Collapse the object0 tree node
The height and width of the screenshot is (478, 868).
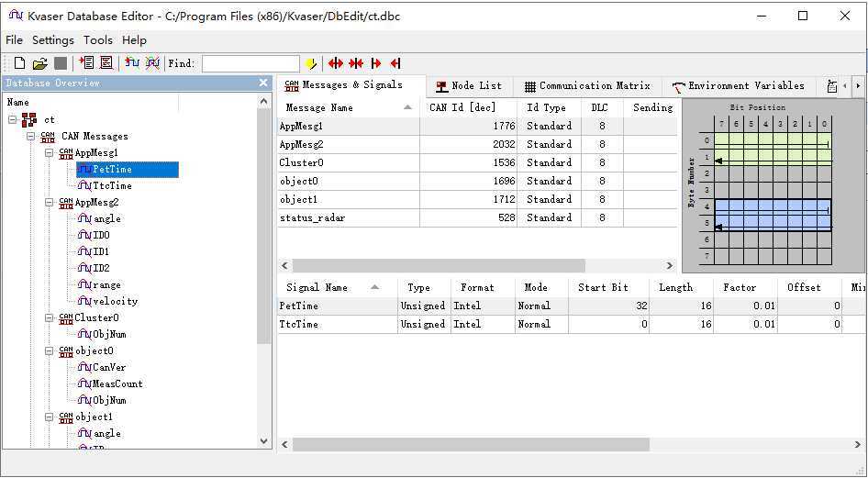50,351
